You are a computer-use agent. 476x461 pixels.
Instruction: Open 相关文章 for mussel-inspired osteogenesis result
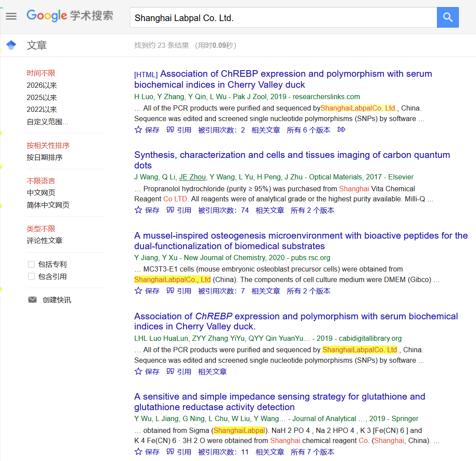click(x=266, y=291)
